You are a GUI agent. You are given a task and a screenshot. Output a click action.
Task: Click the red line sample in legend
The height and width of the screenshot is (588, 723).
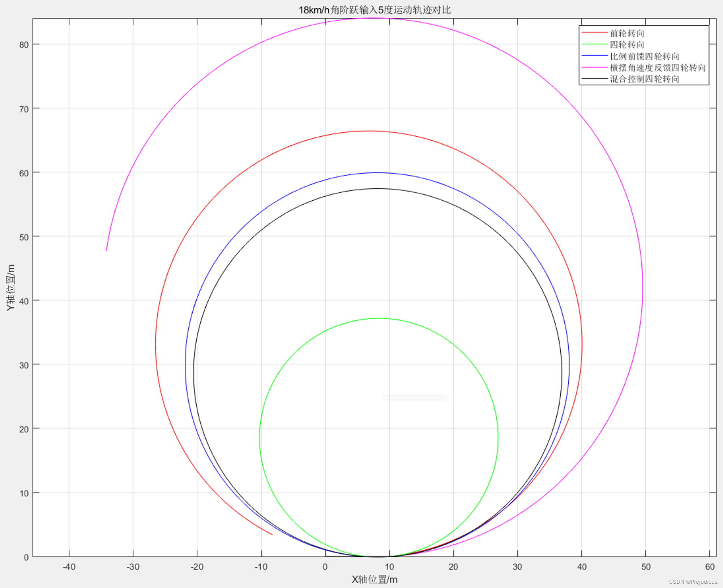tap(595, 33)
